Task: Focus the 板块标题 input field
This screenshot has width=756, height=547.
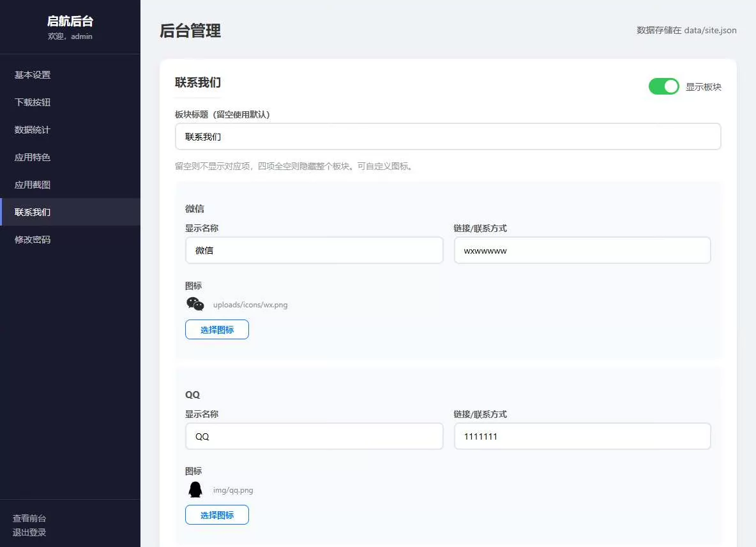Action: (x=448, y=137)
